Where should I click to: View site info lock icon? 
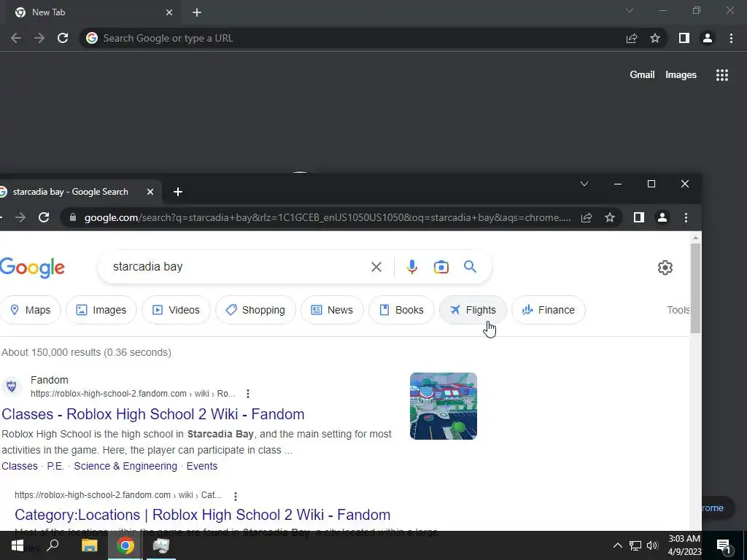tap(73, 217)
